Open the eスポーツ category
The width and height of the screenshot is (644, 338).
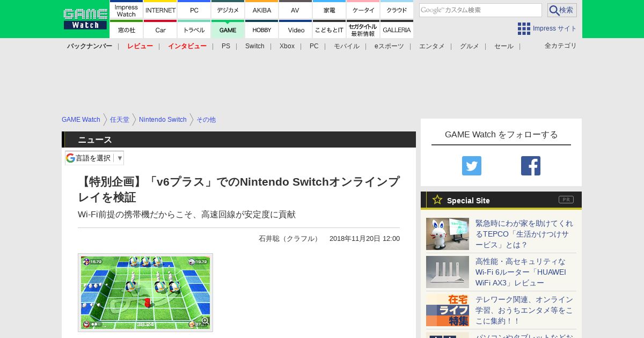[389, 46]
